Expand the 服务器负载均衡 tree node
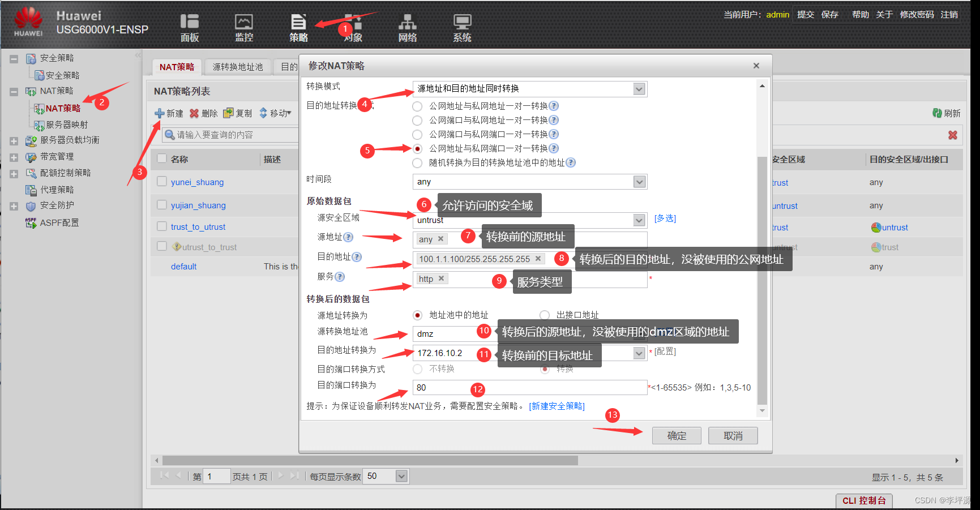This screenshot has height=510, width=980. coord(14,141)
